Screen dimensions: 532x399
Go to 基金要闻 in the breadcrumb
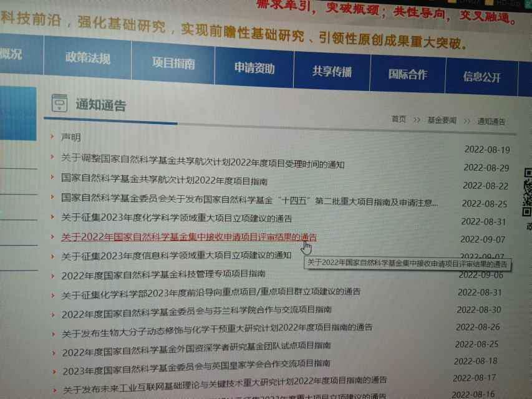pos(442,120)
